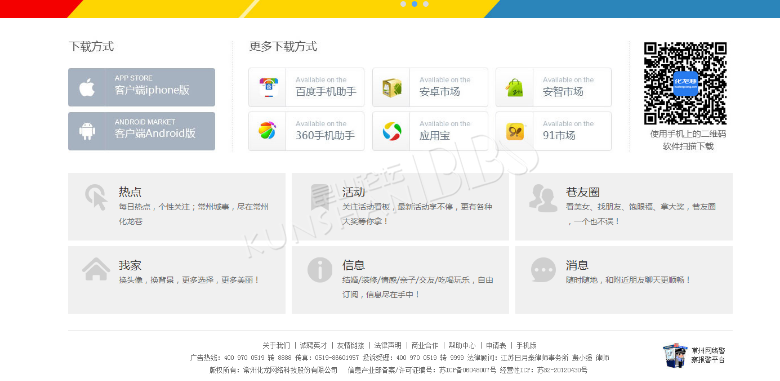Download the 客户端Android版 client
This screenshot has width=780, height=381.
141,131
